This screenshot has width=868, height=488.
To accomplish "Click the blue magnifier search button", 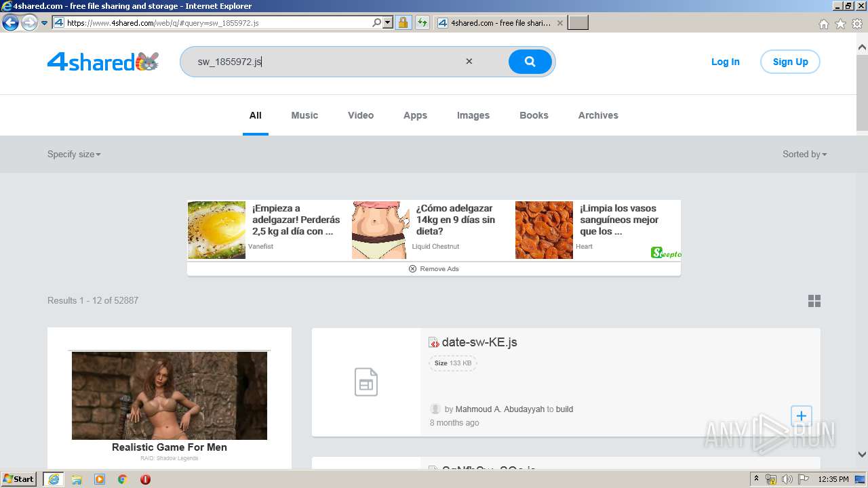I will (530, 62).
